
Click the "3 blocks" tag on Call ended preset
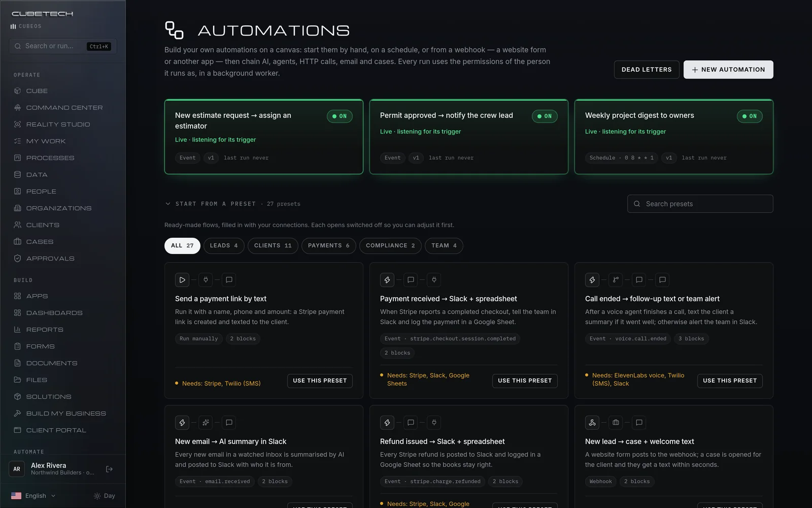[691, 339]
